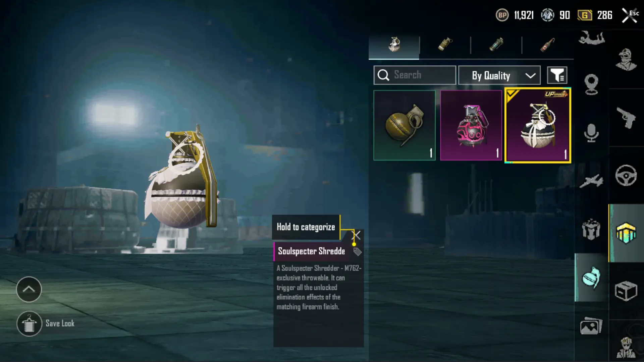Open the steering wheel vehicle category

point(626,175)
